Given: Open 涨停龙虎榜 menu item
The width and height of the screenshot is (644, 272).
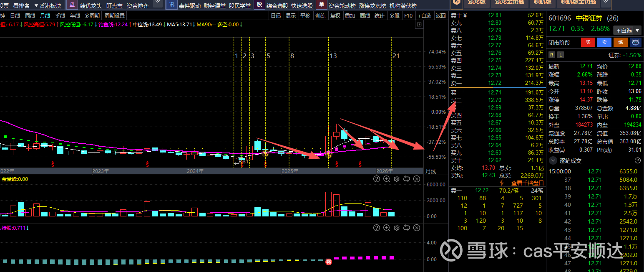Looking at the screenshot, I should pyautogui.click(x=372, y=6).
